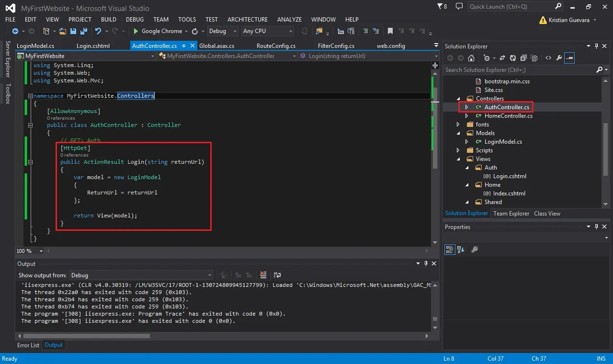Click the Undo arrow icon
Screen dimensions: 613x364
(98, 31)
